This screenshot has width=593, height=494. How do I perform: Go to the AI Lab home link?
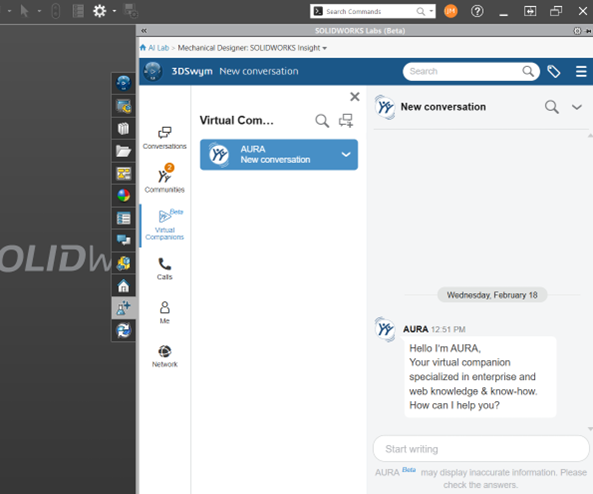(154, 48)
